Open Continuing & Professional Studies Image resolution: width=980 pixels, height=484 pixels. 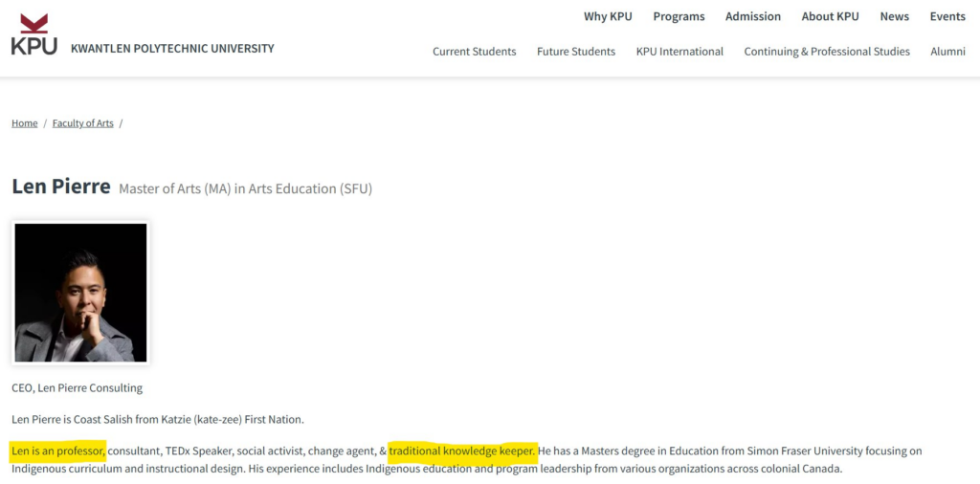pyautogui.click(x=827, y=52)
